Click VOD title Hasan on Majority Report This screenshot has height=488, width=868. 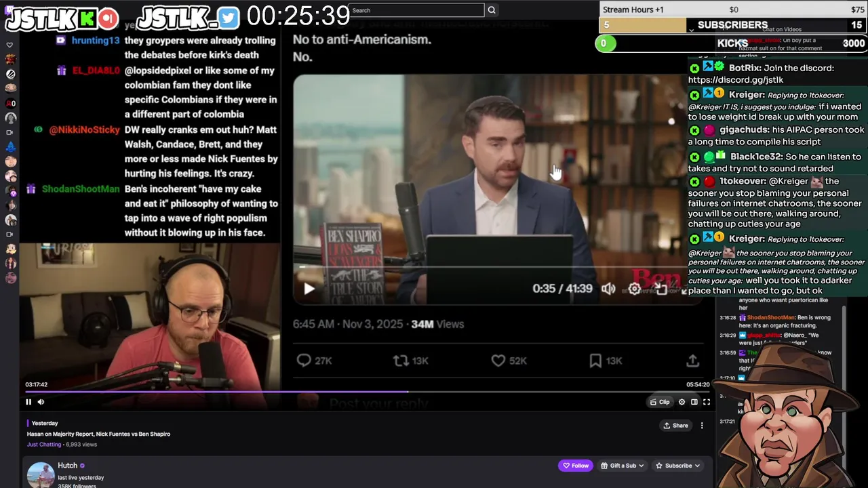click(98, 434)
